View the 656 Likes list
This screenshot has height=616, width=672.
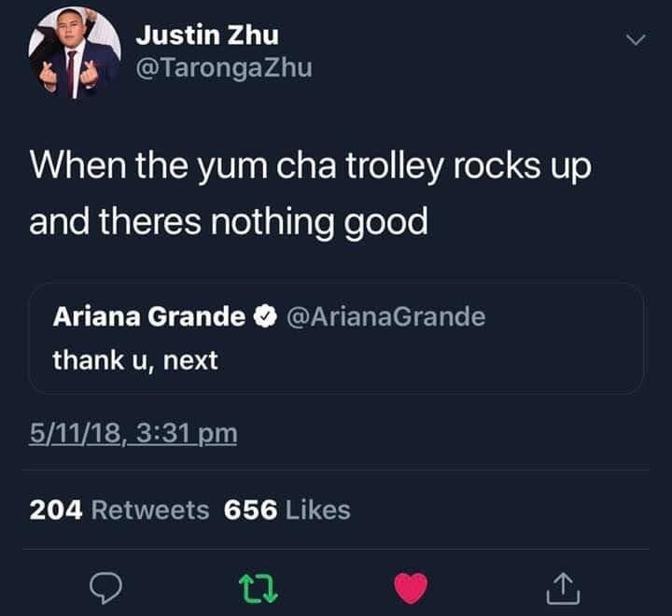point(287,510)
